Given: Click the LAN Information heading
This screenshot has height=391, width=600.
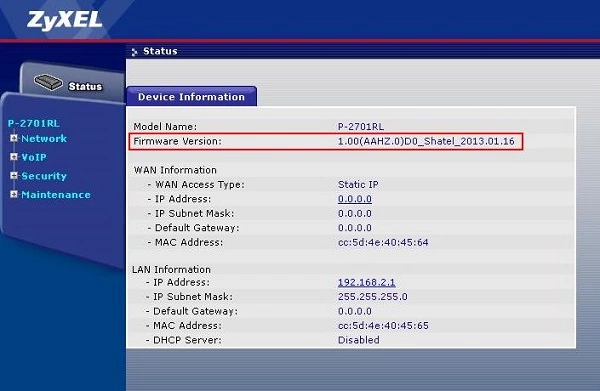Looking at the screenshot, I should 171,269.
